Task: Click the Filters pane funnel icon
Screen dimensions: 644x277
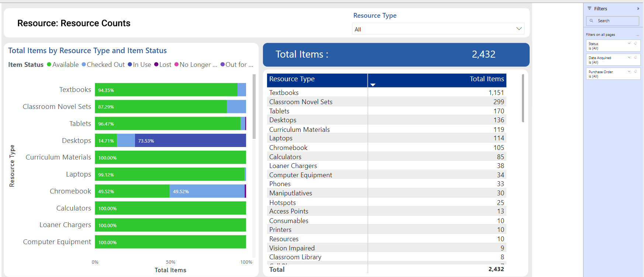Action: [x=589, y=8]
